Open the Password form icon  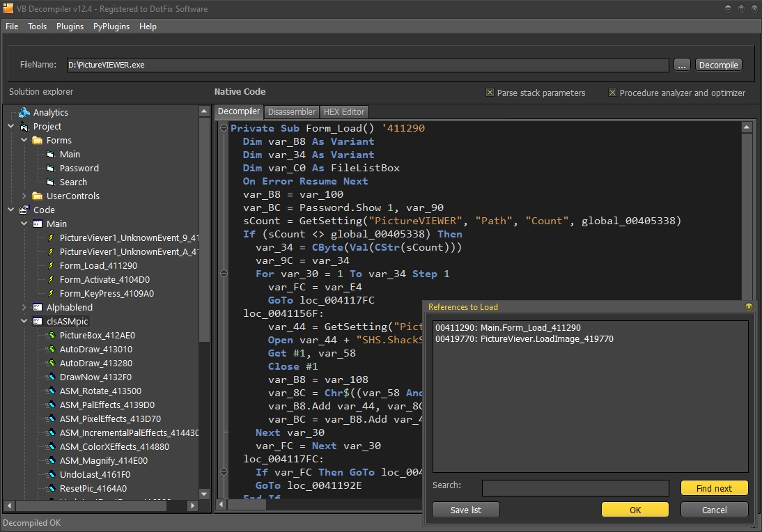click(x=51, y=169)
